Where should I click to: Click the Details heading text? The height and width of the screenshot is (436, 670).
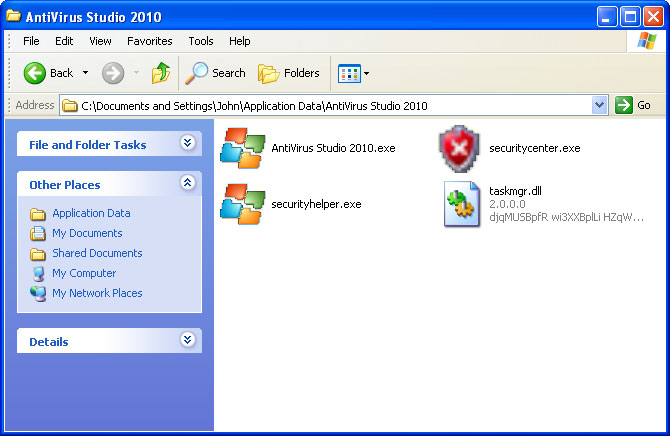[49, 342]
